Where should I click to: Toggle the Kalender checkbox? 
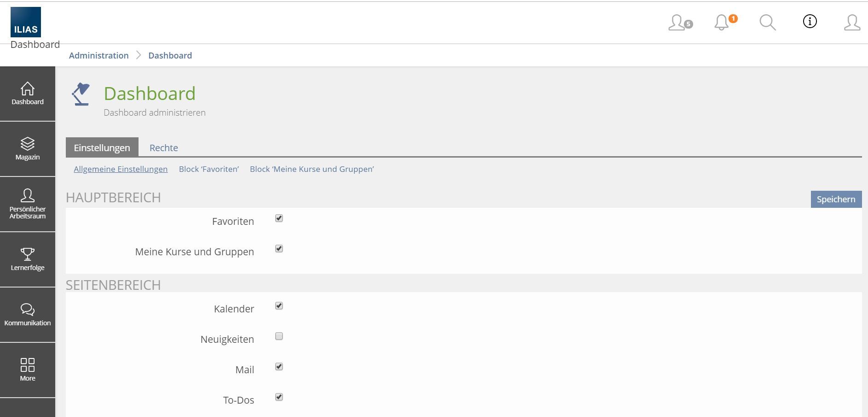point(279,306)
